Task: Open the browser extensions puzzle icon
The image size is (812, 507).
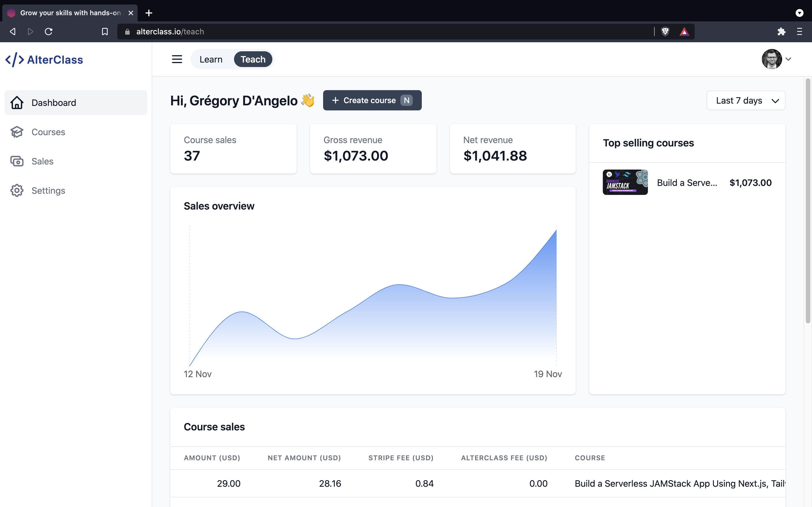Action: pos(781,32)
